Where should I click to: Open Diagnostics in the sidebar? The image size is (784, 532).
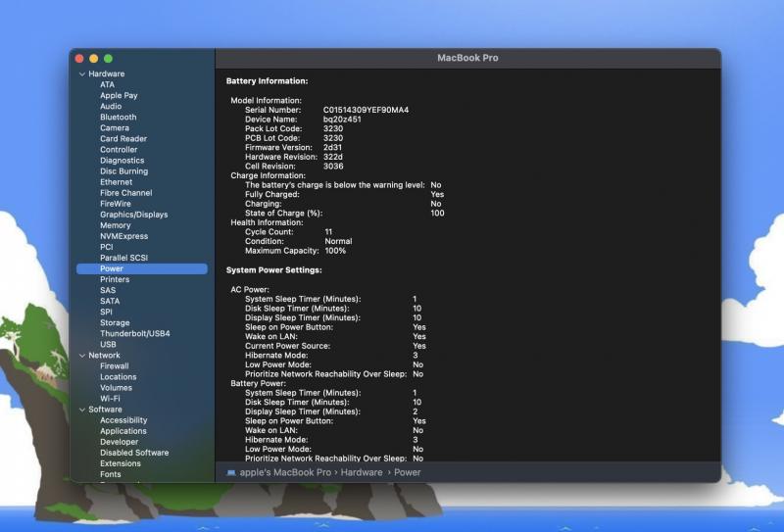tap(122, 161)
